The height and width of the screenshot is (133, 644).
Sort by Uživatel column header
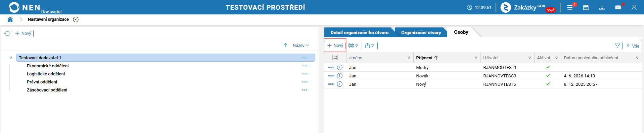[x=491, y=58]
